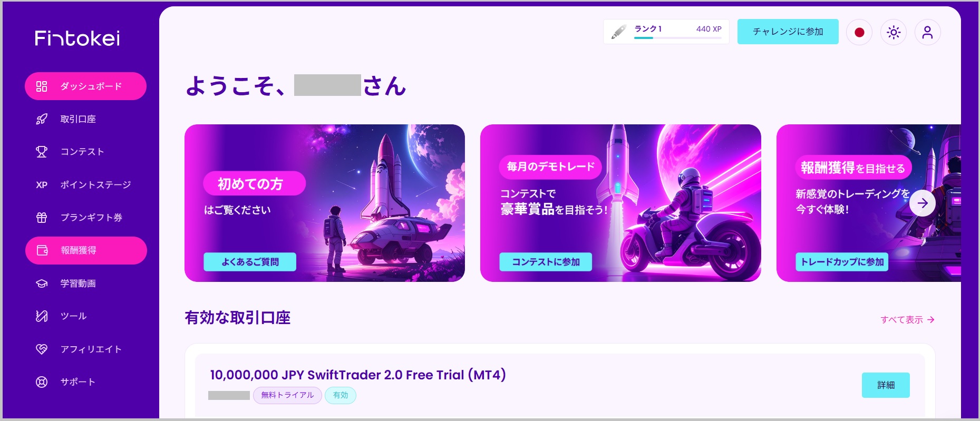Advance banner carousel with arrow button
Image resolution: width=980 pixels, height=421 pixels.
pyautogui.click(x=923, y=203)
